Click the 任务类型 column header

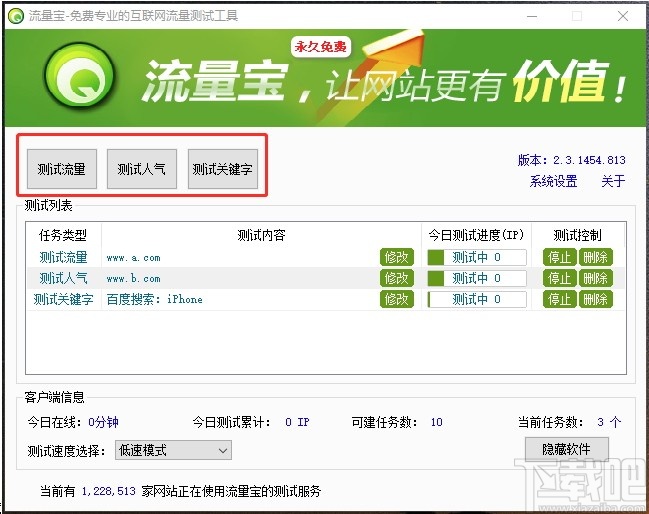click(63, 235)
